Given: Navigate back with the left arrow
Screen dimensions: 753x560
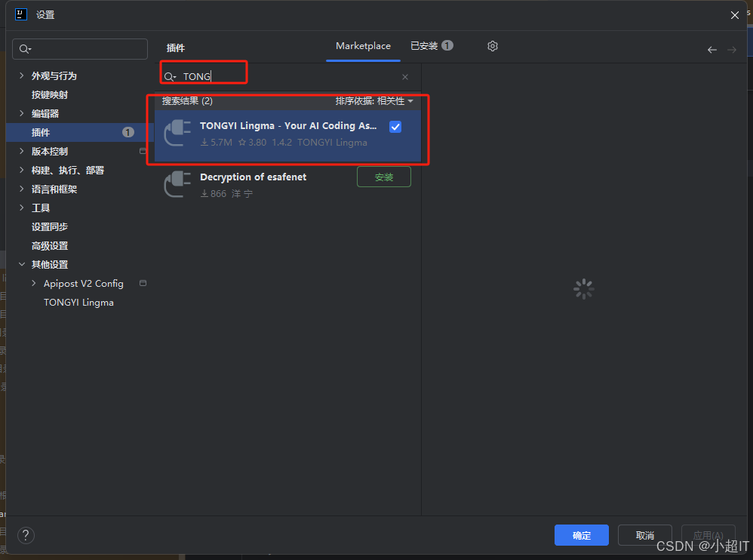Looking at the screenshot, I should (x=712, y=50).
